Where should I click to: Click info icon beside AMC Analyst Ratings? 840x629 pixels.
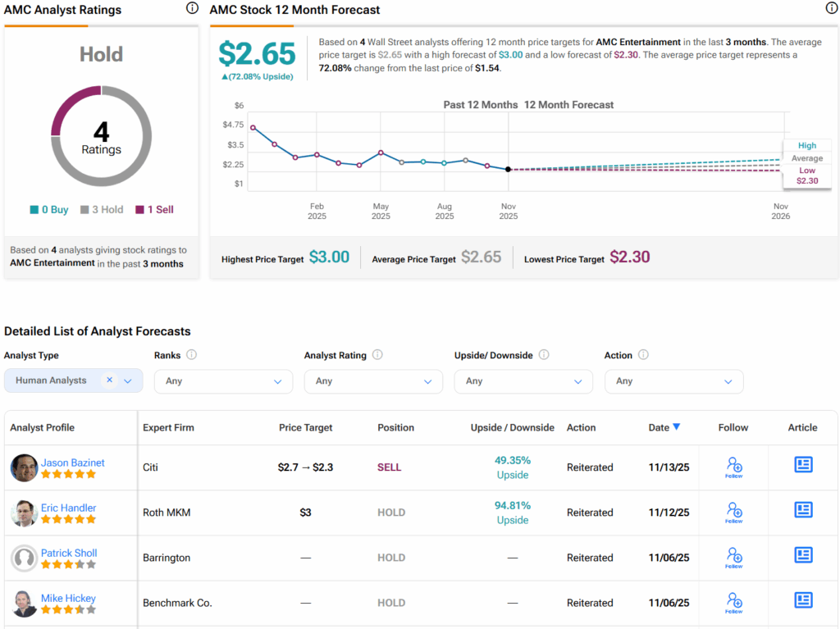click(x=192, y=8)
